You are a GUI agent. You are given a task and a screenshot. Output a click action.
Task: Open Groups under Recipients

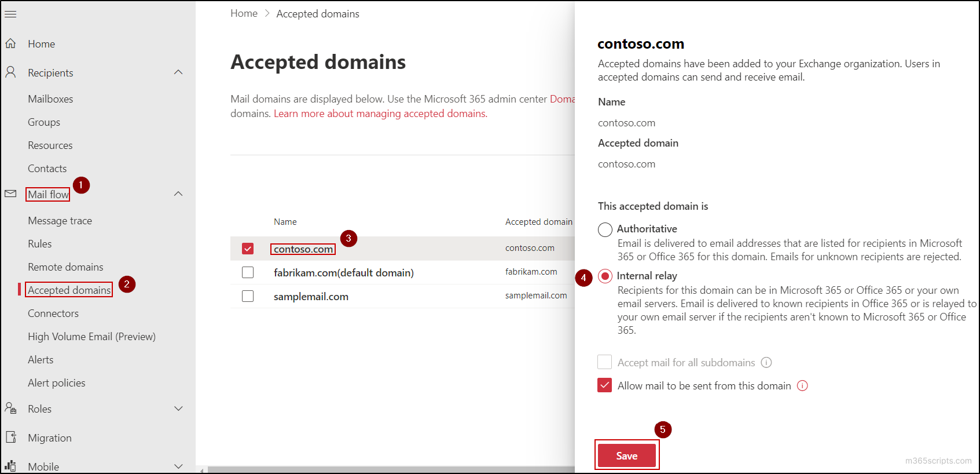44,122
